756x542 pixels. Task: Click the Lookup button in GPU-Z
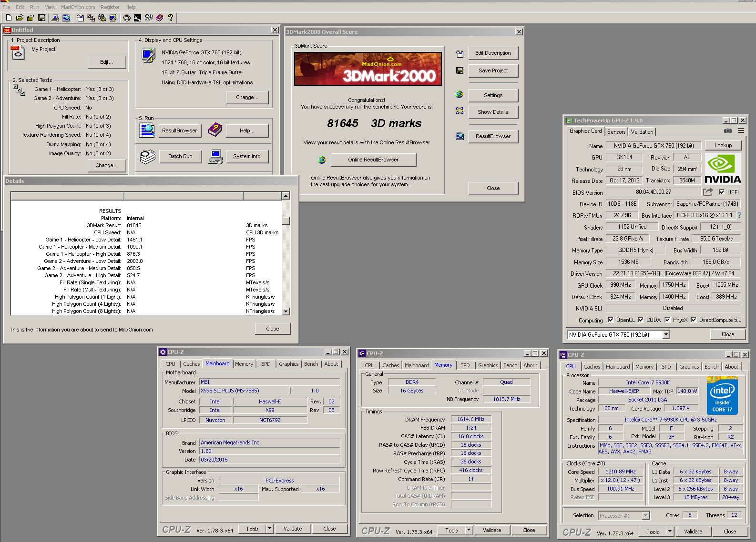723,145
